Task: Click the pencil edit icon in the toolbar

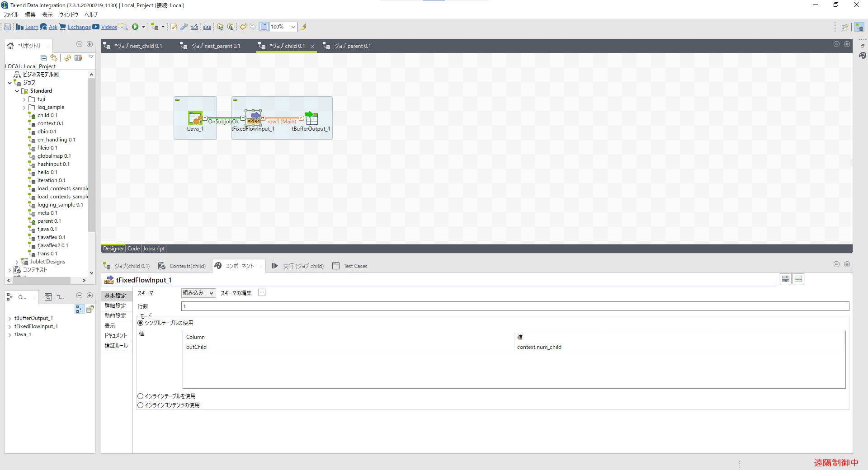Action: [174, 27]
